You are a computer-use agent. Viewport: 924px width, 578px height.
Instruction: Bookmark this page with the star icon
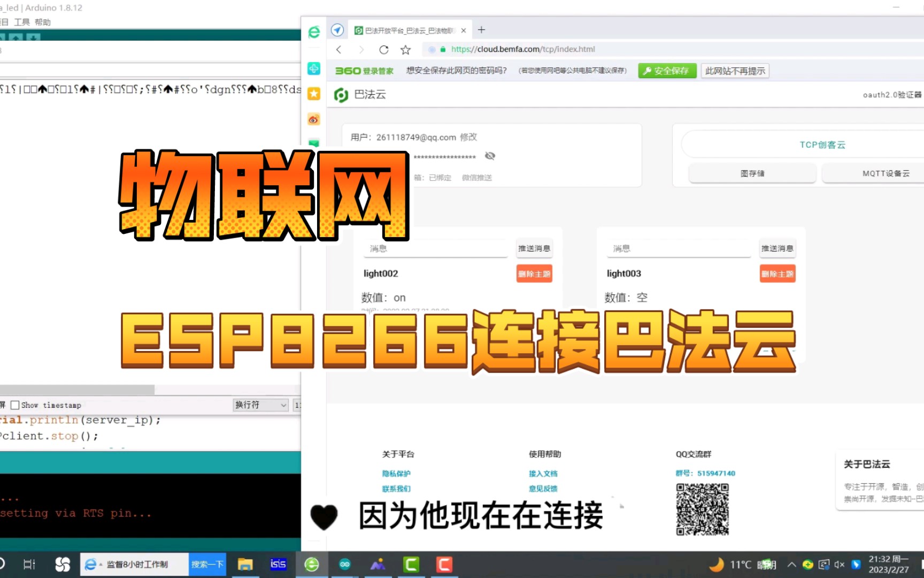[405, 50]
